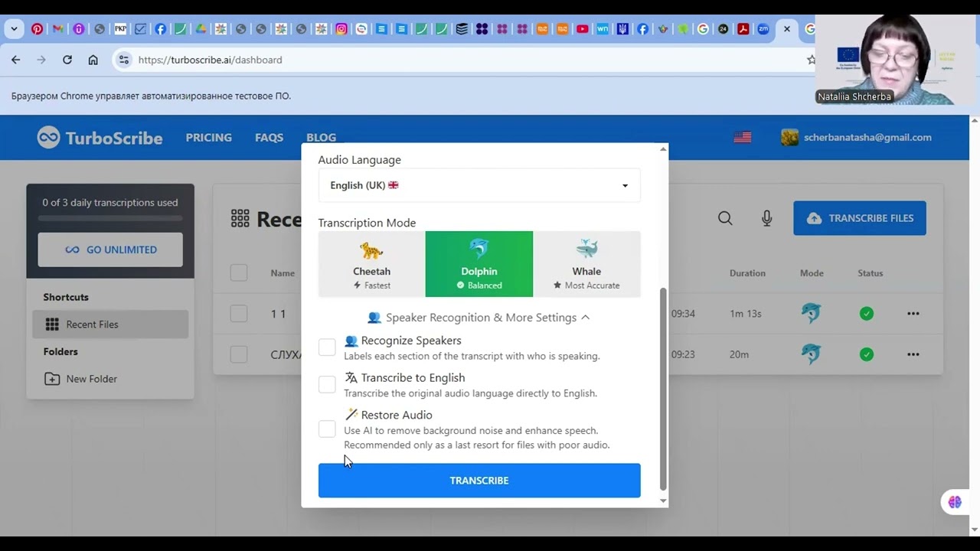Switch to the PKF browser tab
This screenshot has height=551, width=980.
click(x=120, y=29)
